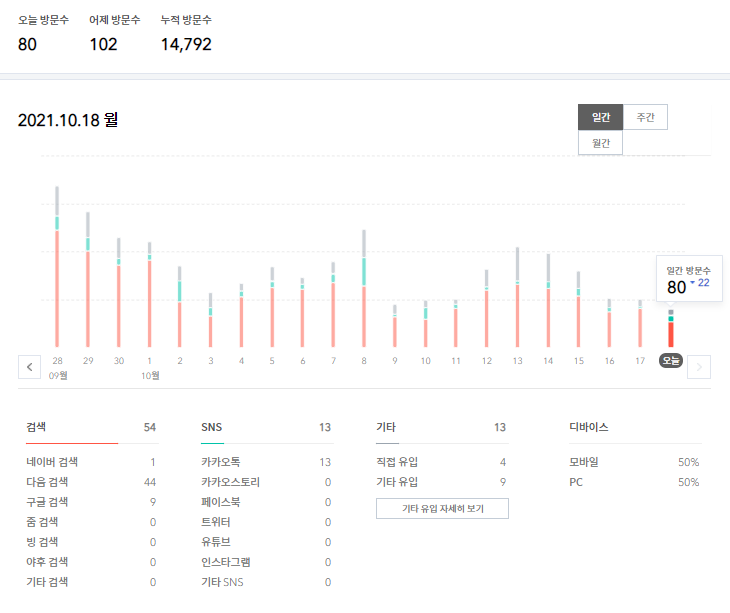
Task: Select the bar for date 11
Action: (x=456, y=323)
